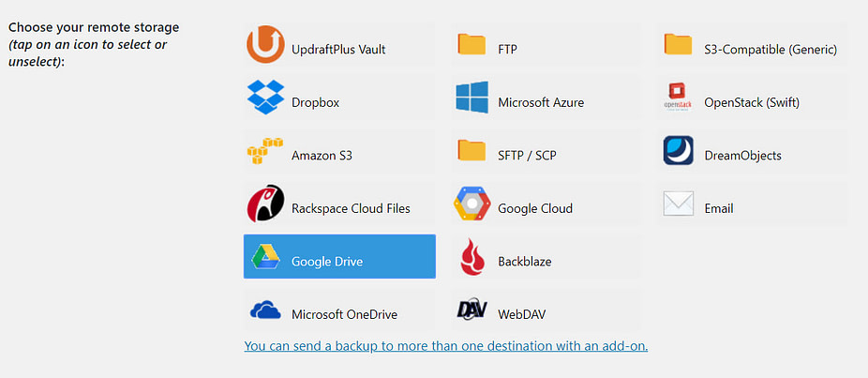Viewport: 868px width, 378px height.
Task: Select the Microsoft Azure Windows logo
Action: 472,97
